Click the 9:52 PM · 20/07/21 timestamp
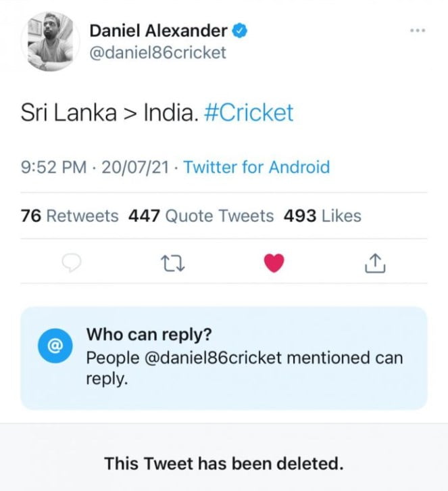This screenshot has width=448, height=491. [x=97, y=166]
